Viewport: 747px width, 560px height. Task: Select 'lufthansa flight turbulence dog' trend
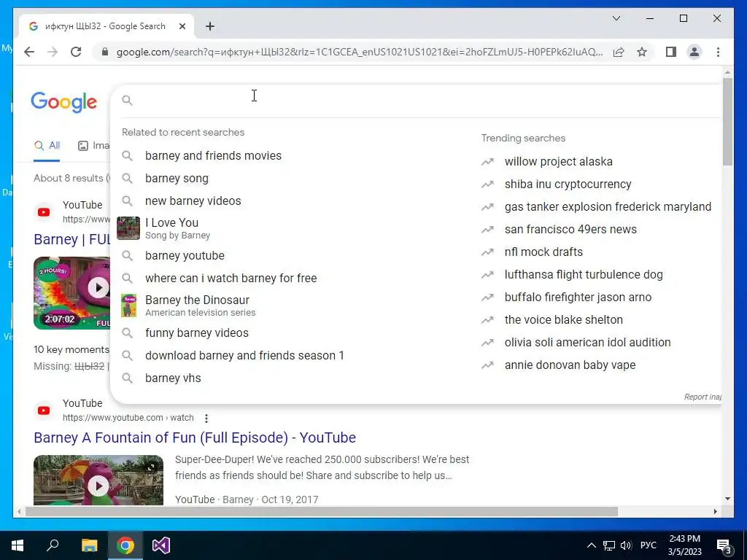click(584, 275)
